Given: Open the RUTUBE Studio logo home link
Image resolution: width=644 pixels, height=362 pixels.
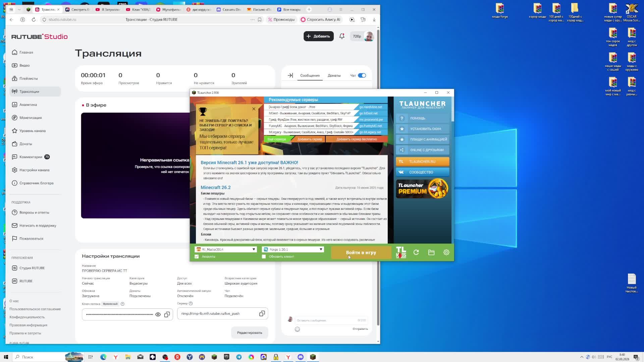Looking at the screenshot, I should click(x=40, y=37).
